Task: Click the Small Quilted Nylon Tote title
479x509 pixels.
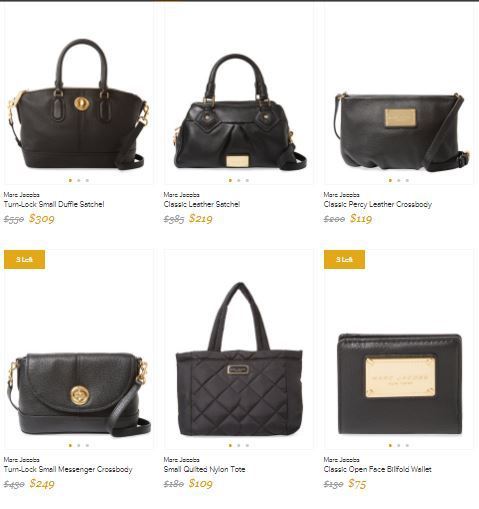Action: pyautogui.click(x=204, y=469)
